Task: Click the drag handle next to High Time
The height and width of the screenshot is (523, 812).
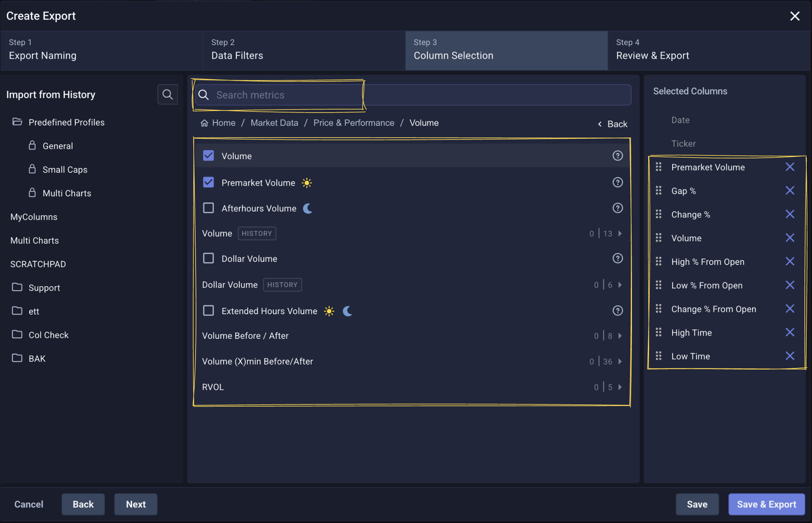Action: (x=659, y=332)
